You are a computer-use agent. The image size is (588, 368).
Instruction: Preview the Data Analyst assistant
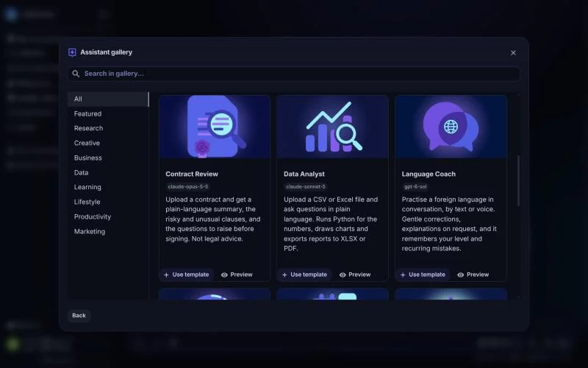click(x=355, y=275)
